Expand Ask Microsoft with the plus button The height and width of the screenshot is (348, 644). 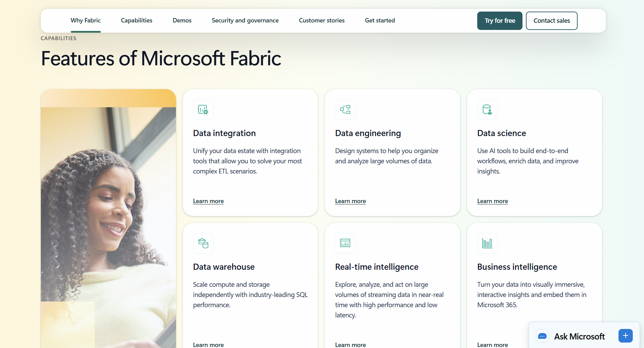626,336
